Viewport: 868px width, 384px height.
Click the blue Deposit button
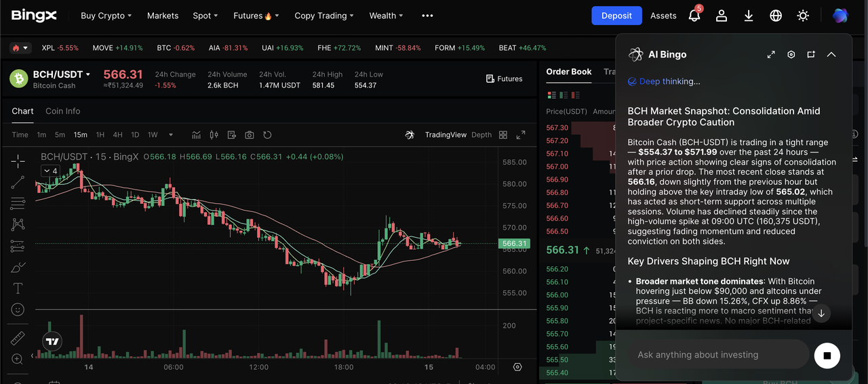coord(616,16)
